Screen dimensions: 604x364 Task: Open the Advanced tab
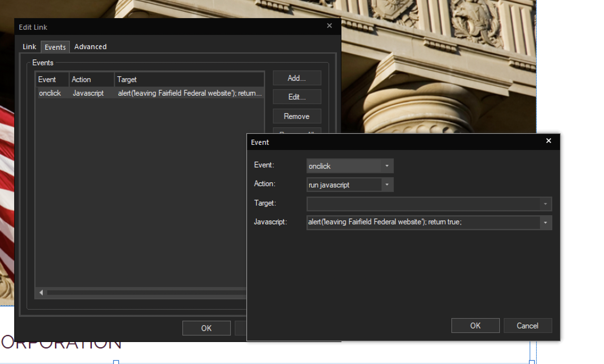pyautogui.click(x=90, y=47)
